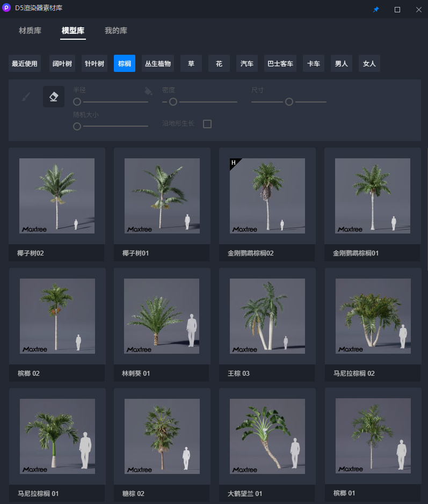Switch to the 材质库 tab

tap(30, 31)
